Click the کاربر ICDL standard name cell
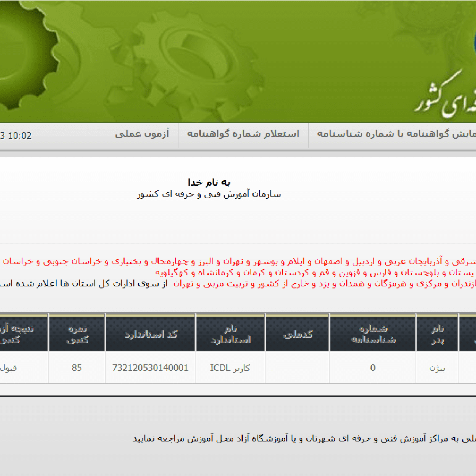The image size is (476, 476). point(230,368)
